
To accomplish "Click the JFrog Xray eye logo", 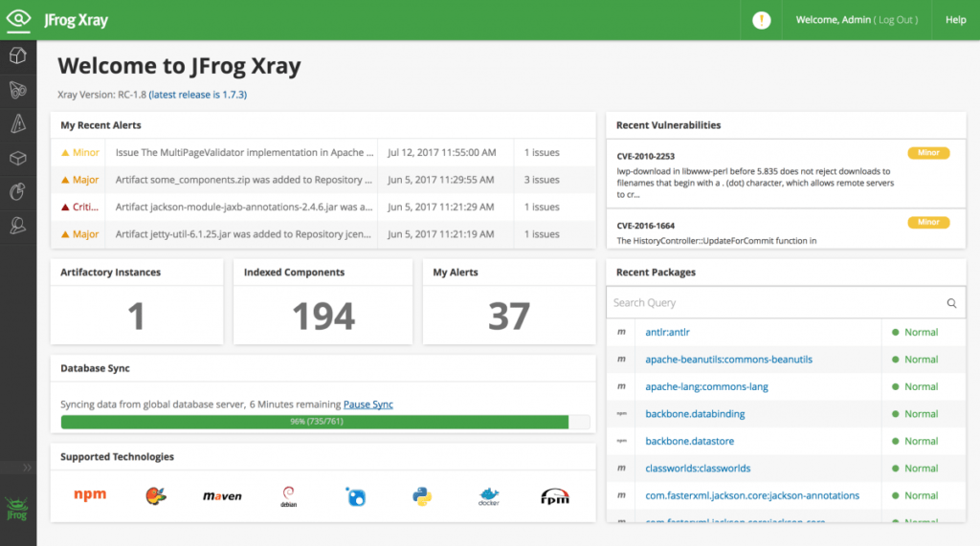I will tap(19, 19).
